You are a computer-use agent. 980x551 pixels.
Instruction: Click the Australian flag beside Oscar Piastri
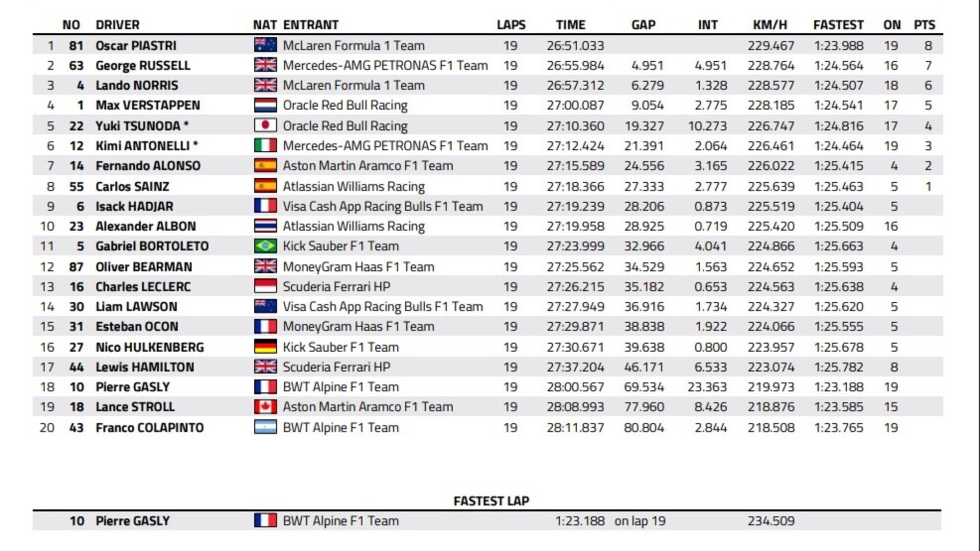(265, 45)
